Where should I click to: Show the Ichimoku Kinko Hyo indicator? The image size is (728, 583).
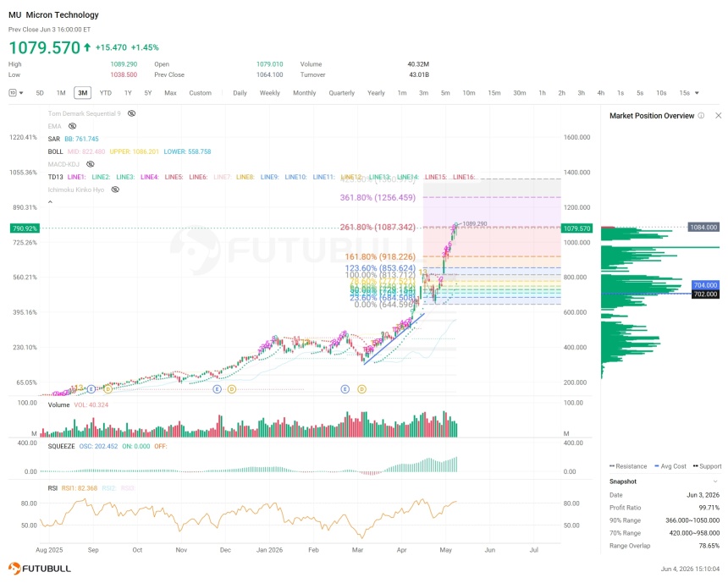click(115, 190)
